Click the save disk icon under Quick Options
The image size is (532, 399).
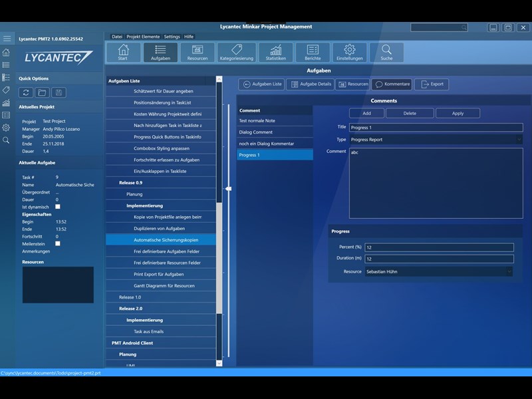pos(59,92)
